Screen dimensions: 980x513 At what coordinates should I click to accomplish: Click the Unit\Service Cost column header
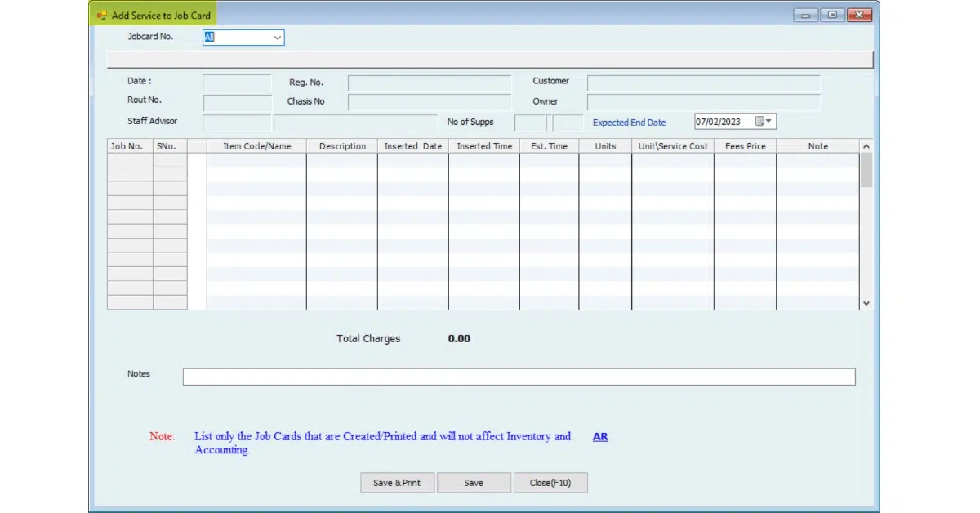[673, 146]
